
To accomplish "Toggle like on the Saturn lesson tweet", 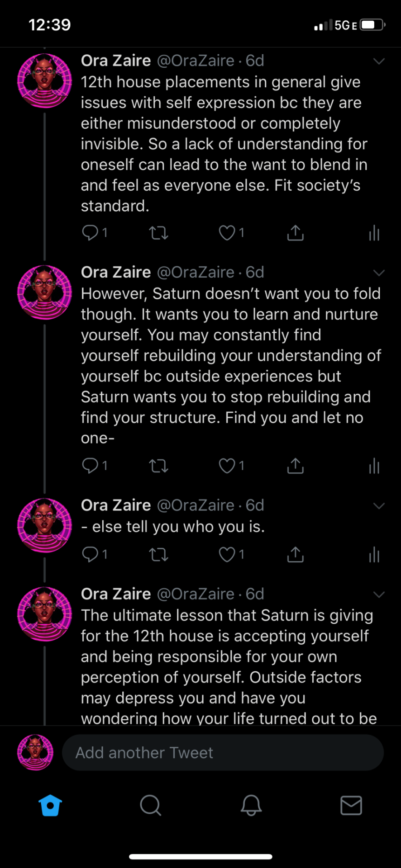I will click(x=227, y=466).
